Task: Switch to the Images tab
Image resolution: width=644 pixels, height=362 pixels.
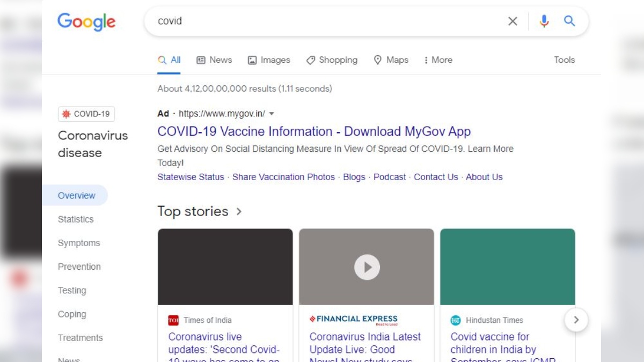Action: [x=269, y=60]
